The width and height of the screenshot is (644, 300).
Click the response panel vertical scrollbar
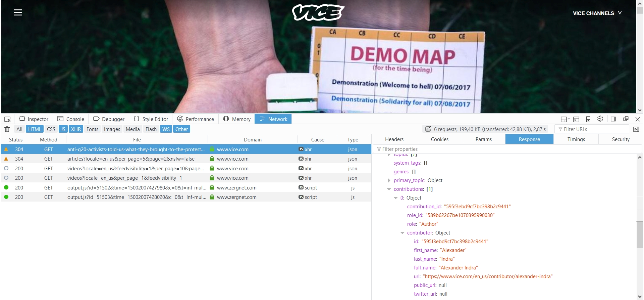click(x=640, y=235)
